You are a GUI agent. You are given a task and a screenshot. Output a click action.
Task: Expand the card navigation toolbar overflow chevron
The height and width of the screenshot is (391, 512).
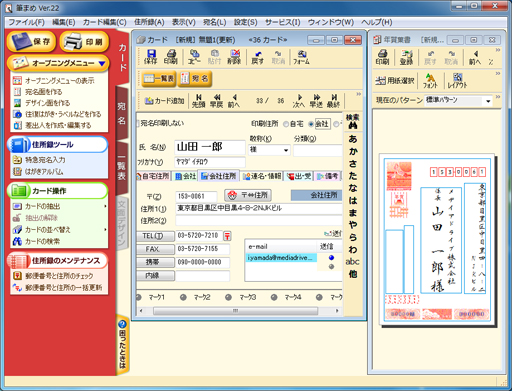pyautogui.click(x=359, y=94)
